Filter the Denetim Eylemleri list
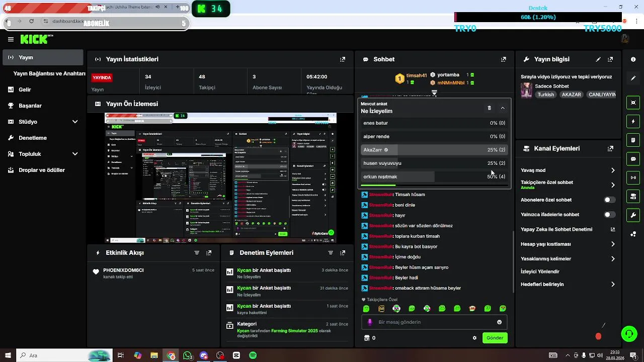The width and height of the screenshot is (644, 362). click(331, 253)
